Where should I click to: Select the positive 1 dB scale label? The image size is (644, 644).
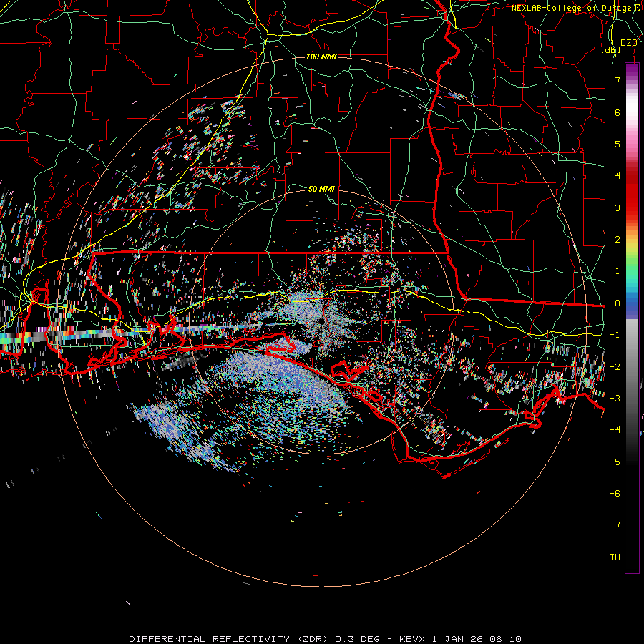pyautogui.click(x=618, y=271)
